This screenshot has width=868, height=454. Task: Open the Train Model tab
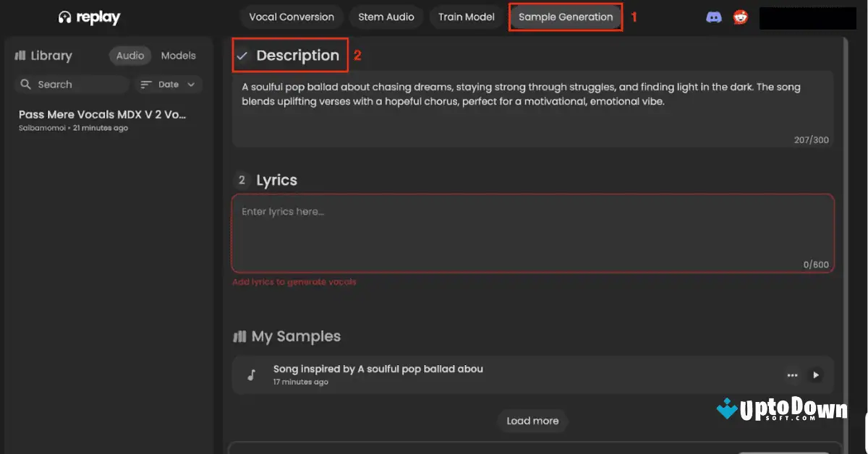(467, 17)
